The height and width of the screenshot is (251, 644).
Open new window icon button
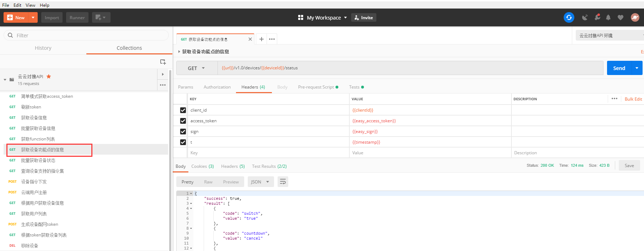(x=101, y=17)
